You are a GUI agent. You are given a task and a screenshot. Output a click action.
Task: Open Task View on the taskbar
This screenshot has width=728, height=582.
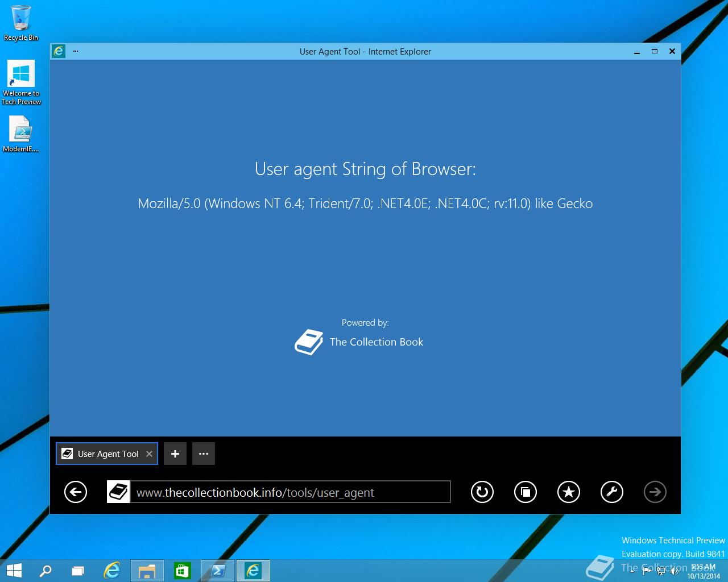click(78, 571)
